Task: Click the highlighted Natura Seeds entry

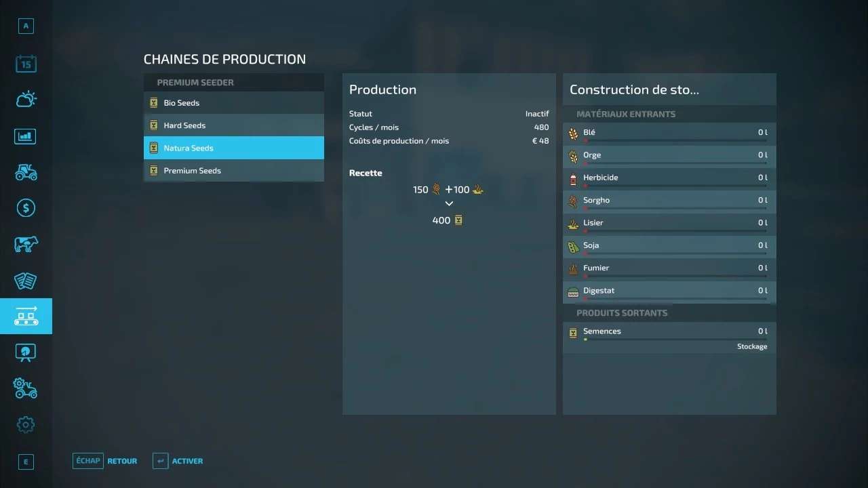Action: point(233,148)
